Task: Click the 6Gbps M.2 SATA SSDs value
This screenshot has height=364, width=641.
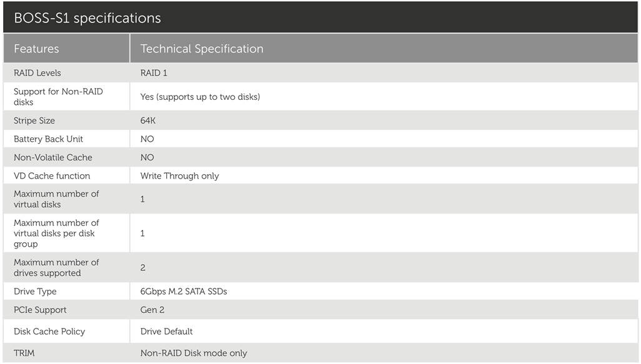Action: tap(184, 292)
